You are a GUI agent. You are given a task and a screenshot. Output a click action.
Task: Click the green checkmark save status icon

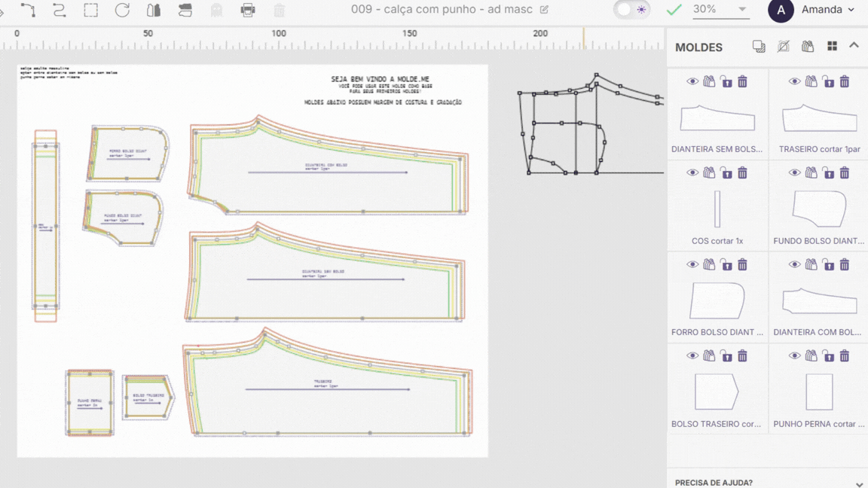pos(674,10)
